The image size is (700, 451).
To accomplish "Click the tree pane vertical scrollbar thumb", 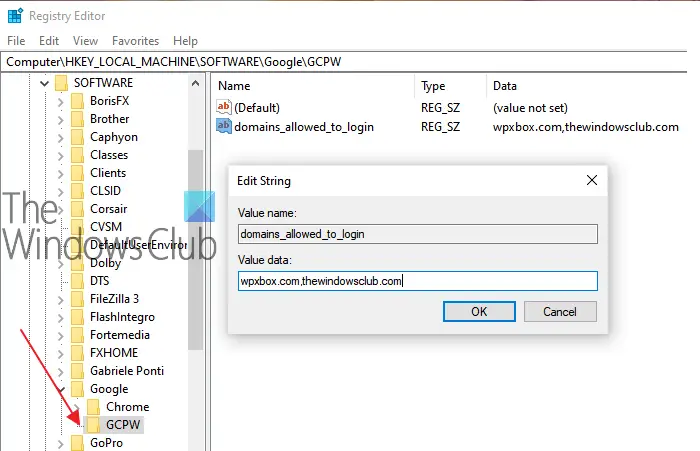I will [x=195, y=250].
